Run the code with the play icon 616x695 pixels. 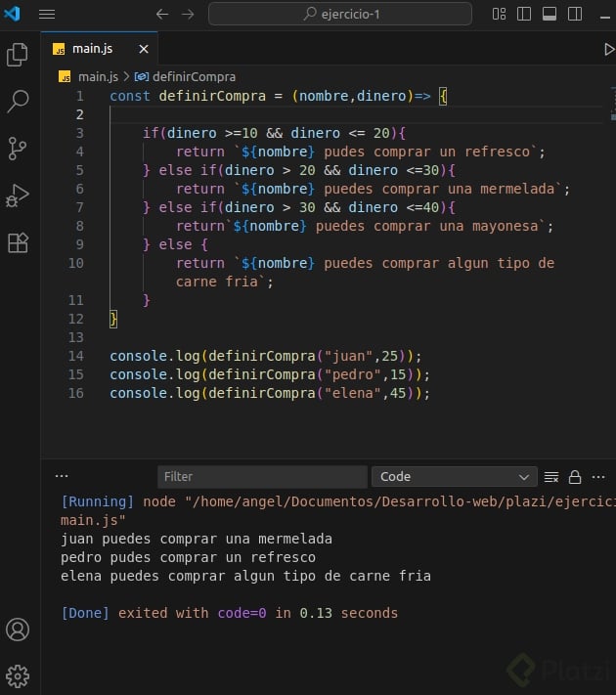pyautogui.click(x=608, y=49)
